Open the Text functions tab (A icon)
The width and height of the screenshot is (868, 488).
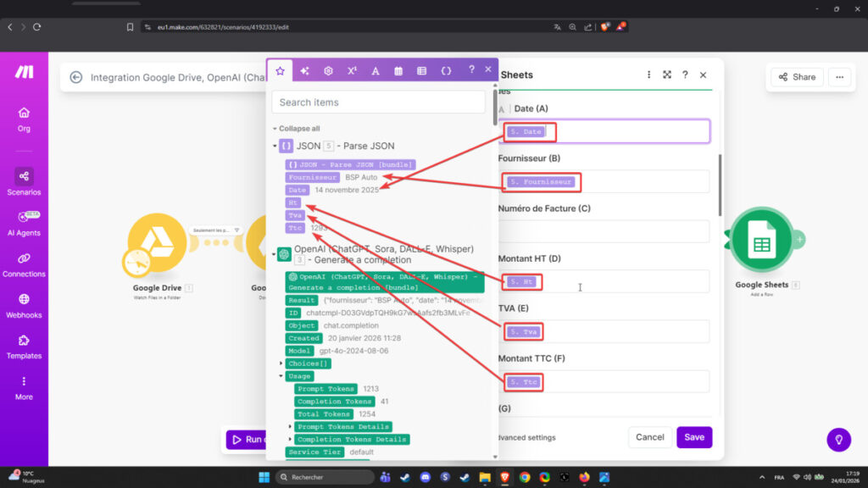pyautogui.click(x=376, y=71)
